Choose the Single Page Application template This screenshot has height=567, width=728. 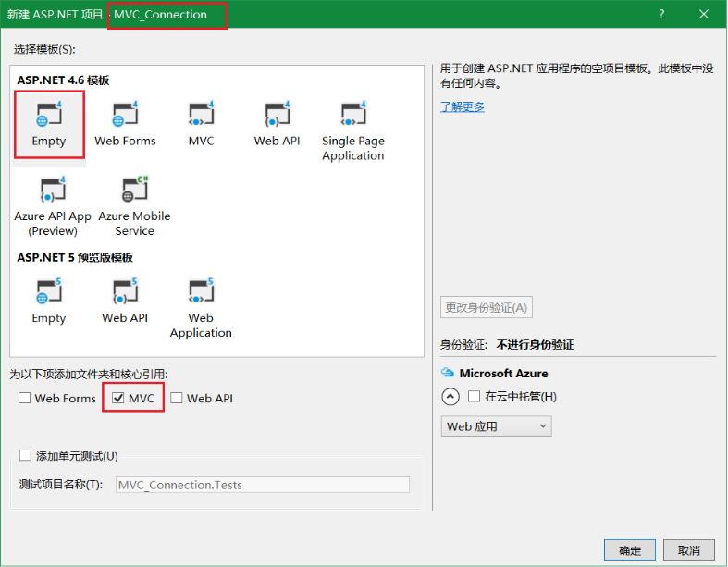click(x=352, y=129)
